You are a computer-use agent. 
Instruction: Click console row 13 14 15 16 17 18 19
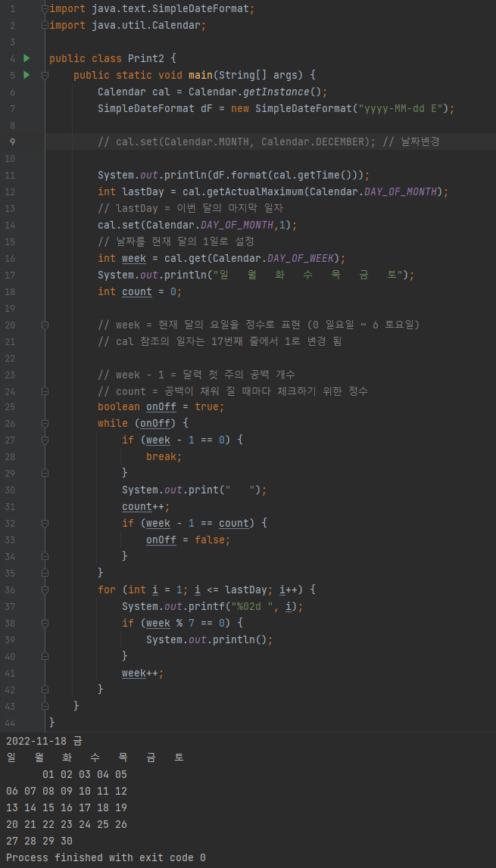67,807
